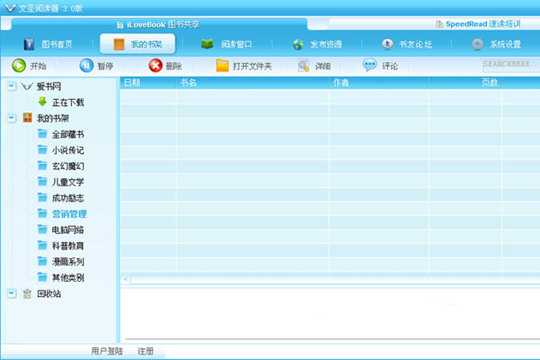Image resolution: width=540 pixels, height=360 pixels.
Task: Collapse the 我的书架 tree node
Action: 12,118
